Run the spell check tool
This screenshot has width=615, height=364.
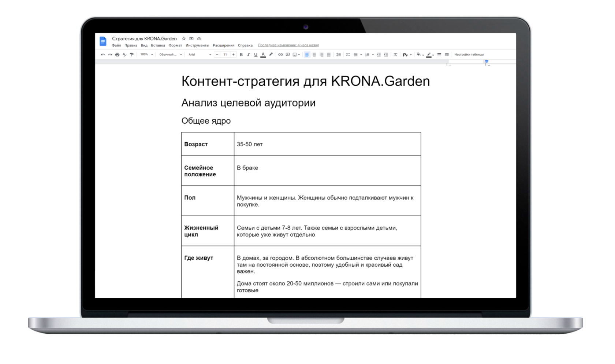[124, 55]
